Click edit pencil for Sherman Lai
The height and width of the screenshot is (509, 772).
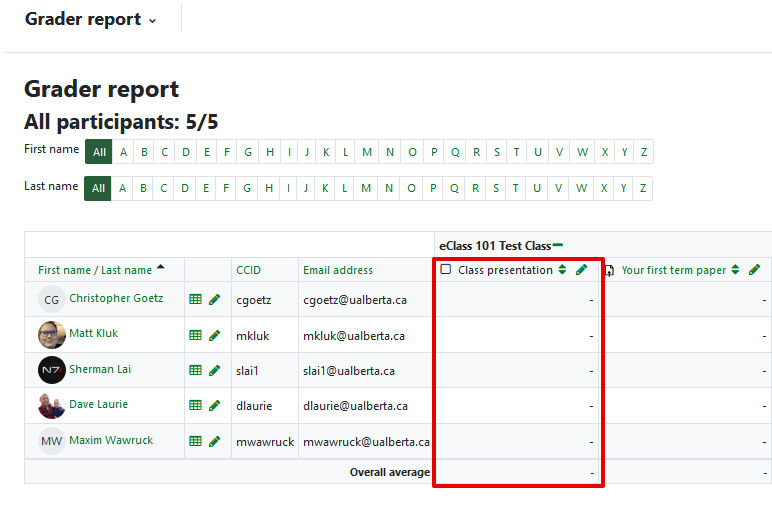pos(214,370)
